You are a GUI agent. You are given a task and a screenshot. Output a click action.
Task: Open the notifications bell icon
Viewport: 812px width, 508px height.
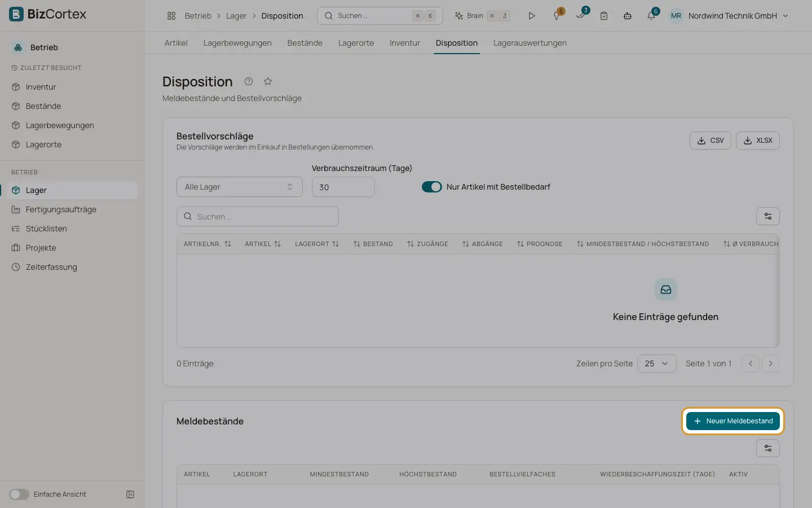click(651, 15)
